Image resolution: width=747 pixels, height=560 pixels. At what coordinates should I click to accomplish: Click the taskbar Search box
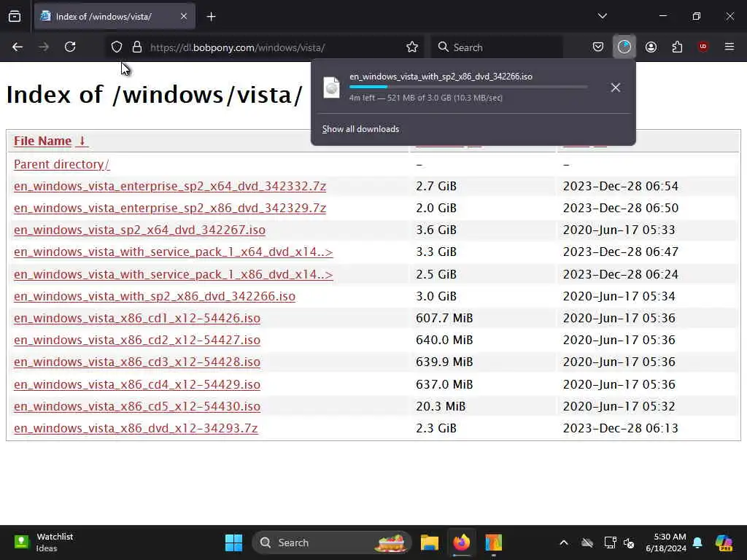[332, 542]
